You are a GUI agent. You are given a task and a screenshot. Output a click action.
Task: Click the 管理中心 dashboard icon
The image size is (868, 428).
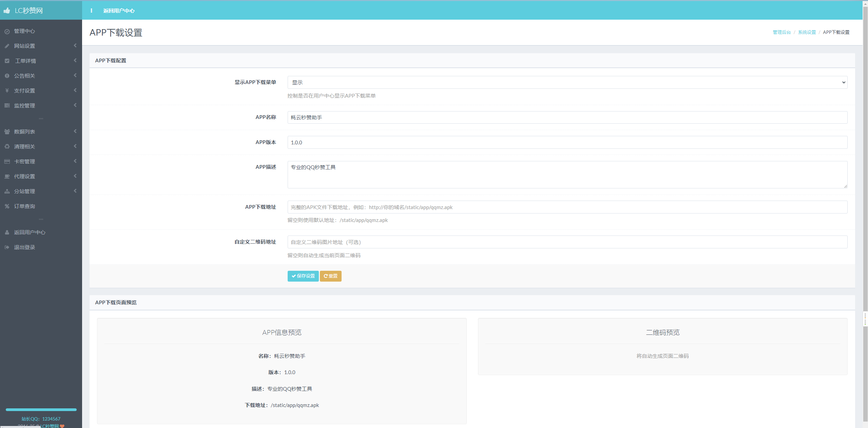click(x=7, y=31)
